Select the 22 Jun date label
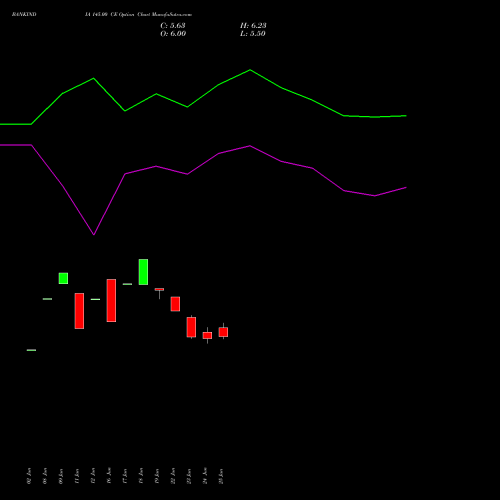 [x=173, y=476]
